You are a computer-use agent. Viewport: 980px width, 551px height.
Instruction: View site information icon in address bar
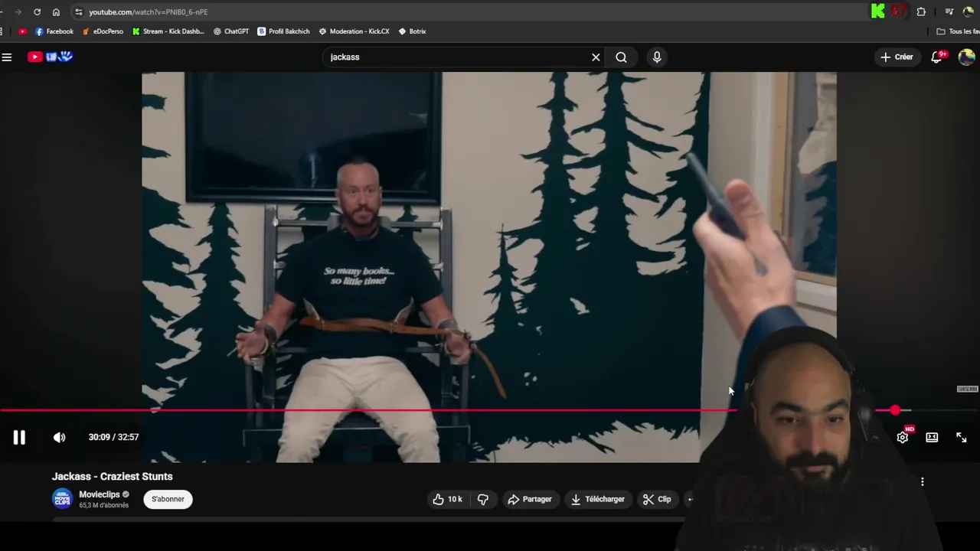78,11
